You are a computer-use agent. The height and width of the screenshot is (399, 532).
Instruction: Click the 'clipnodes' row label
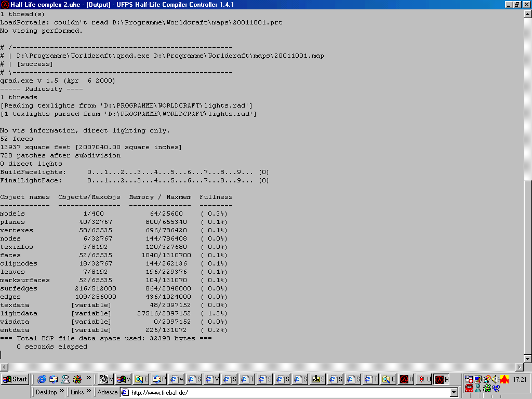19,263
